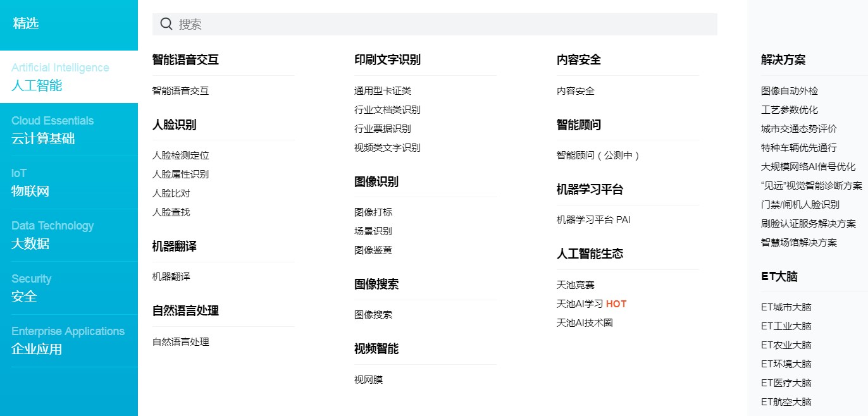Image resolution: width=868 pixels, height=416 pixels.
Task: Click the 人脸检测定位 link
Action: coord(180,156)
